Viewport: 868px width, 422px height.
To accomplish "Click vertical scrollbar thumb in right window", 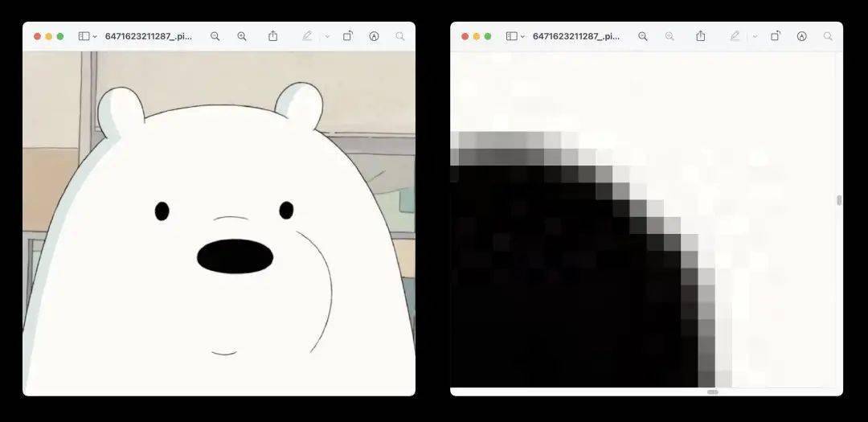I will coord(839,200).
